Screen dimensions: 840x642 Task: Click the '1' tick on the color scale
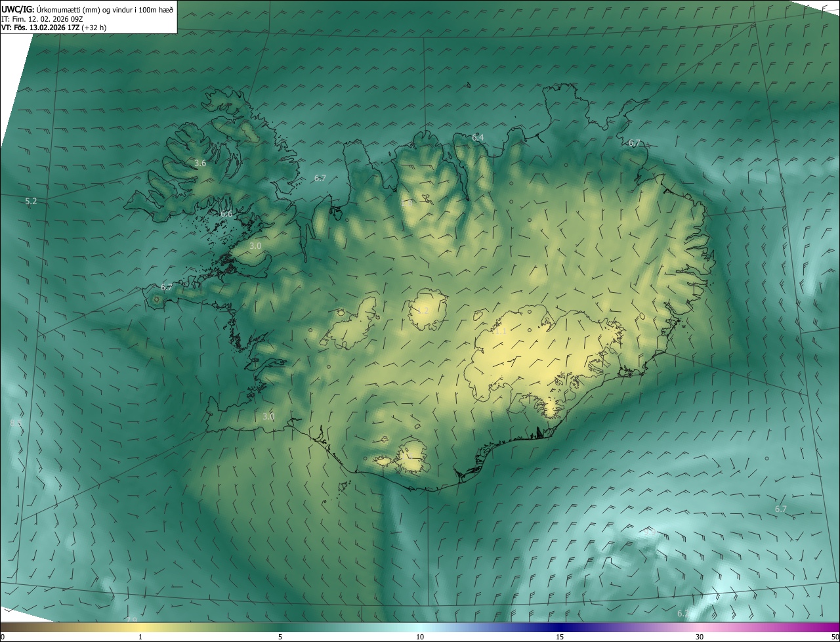[x=140, y=637]
